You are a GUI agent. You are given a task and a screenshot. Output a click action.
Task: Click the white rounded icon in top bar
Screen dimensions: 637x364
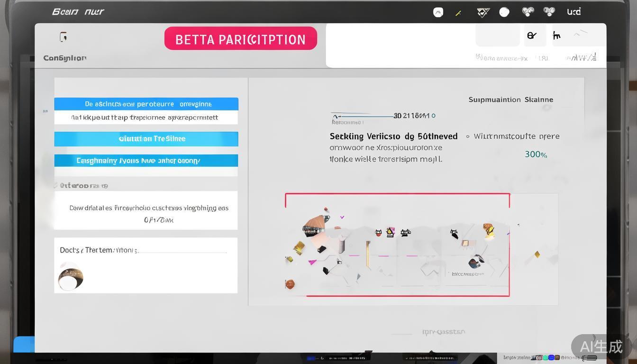(x=438, y=12)
